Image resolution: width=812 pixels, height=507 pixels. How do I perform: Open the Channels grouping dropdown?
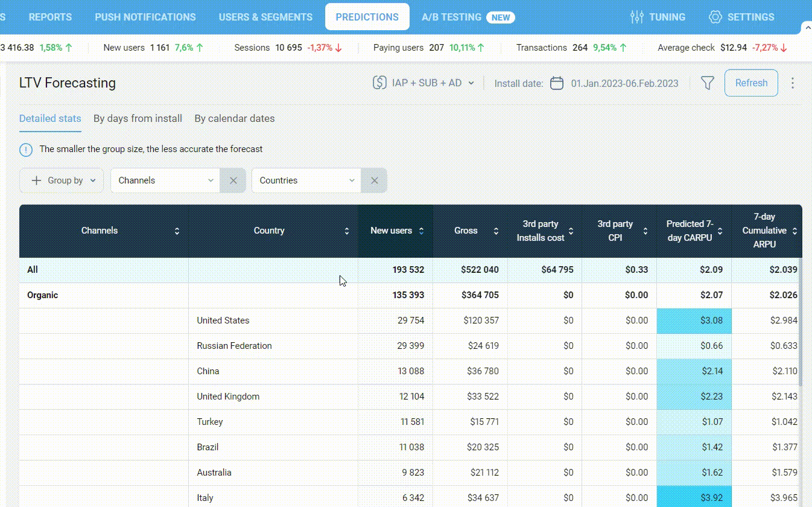pos(165,180)
